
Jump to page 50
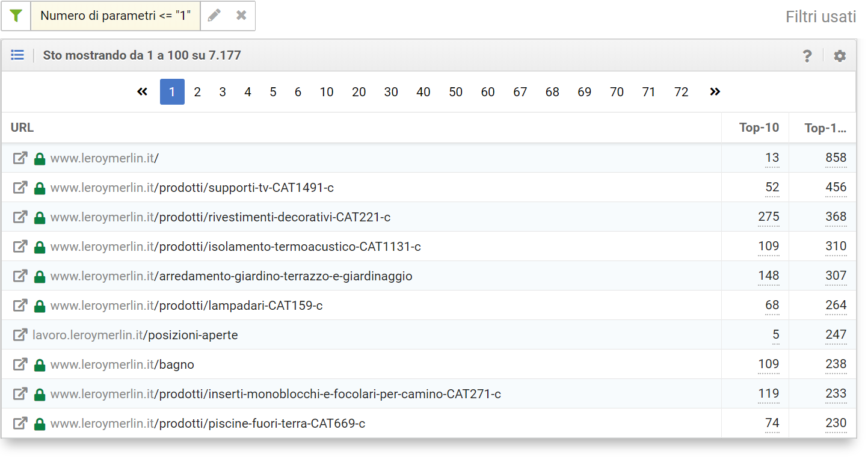[456, 91]
